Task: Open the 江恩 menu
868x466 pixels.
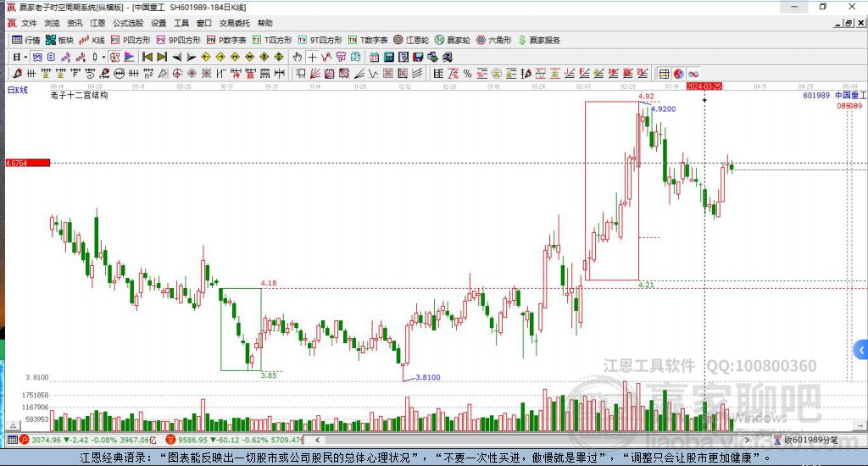Action: (97, 23)
